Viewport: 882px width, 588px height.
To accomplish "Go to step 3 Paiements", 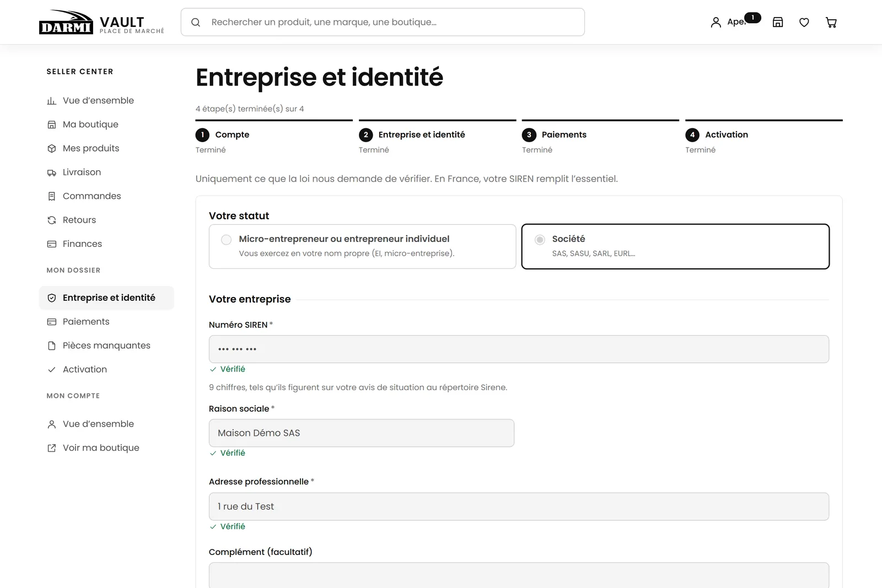I will pos(600,137).
